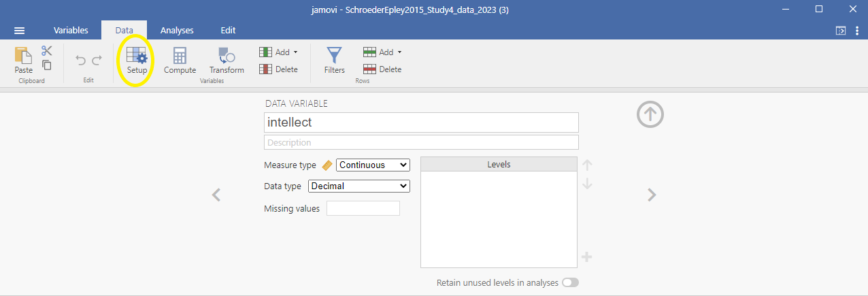Open the Data type dropdown
868x296 pixels.
click(x=359, y=186)
